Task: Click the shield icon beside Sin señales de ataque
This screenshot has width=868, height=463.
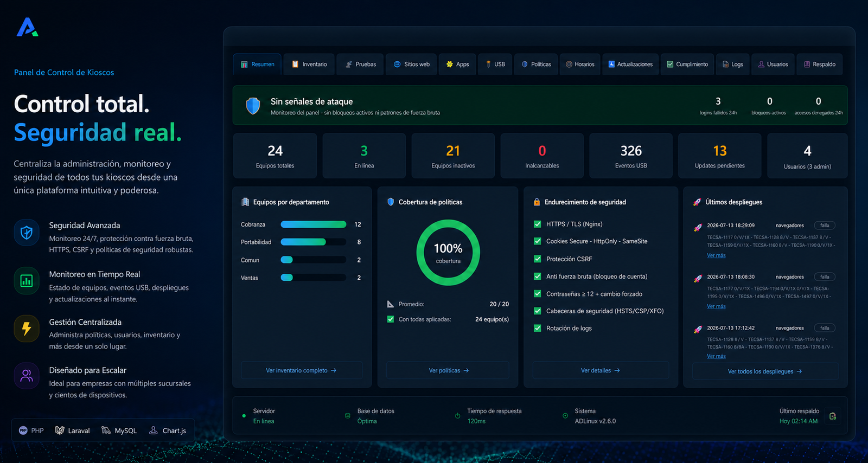Action: tap(253, 106)
